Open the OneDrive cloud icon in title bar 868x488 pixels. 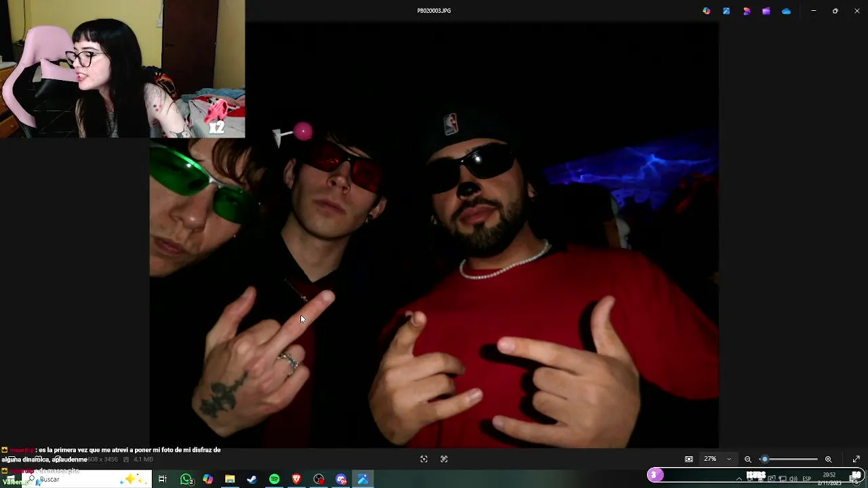click(786, 11)
